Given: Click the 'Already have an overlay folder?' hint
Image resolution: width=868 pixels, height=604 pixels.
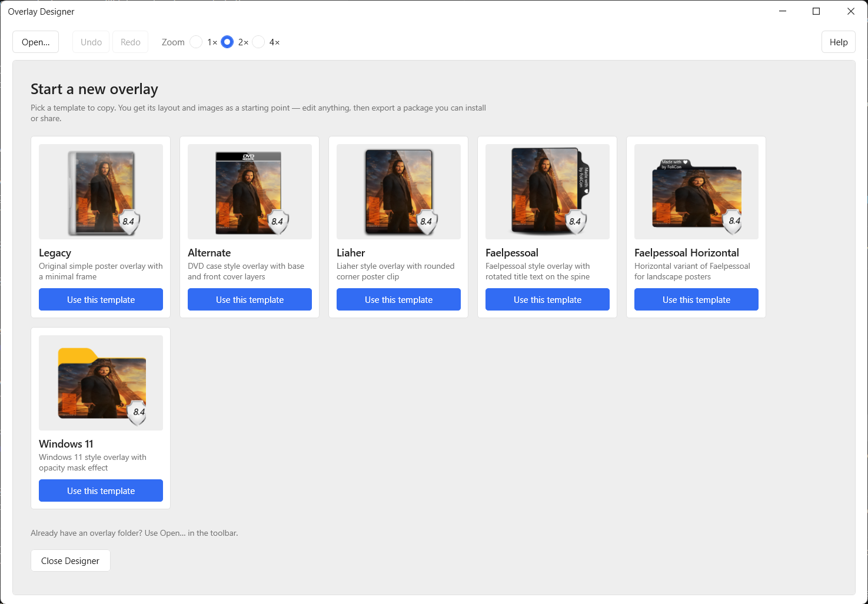Looking at the screenshot, I should 134,533.
